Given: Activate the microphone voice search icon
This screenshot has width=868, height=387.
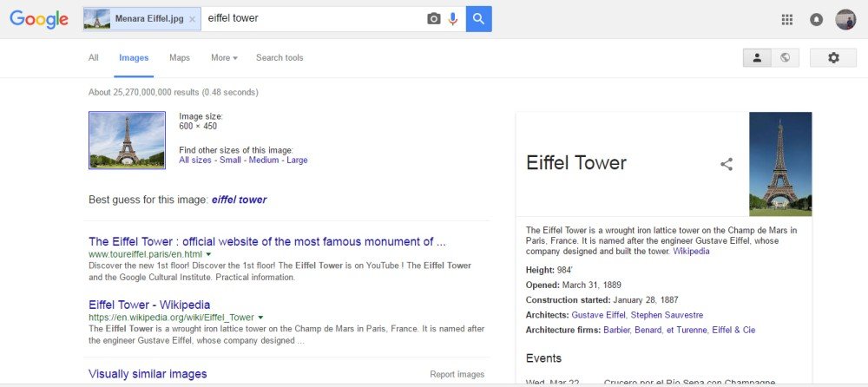Looking at the screenshot, I should (453, 19).
